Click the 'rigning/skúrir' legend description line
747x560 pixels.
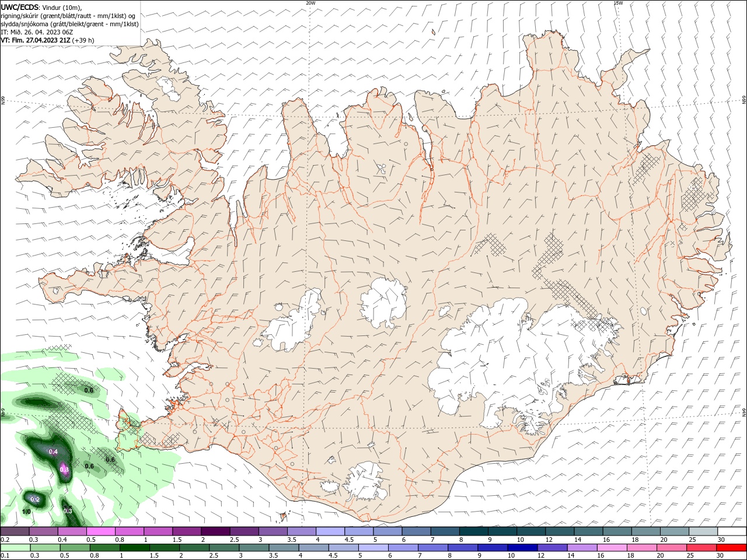click(68, 16)
